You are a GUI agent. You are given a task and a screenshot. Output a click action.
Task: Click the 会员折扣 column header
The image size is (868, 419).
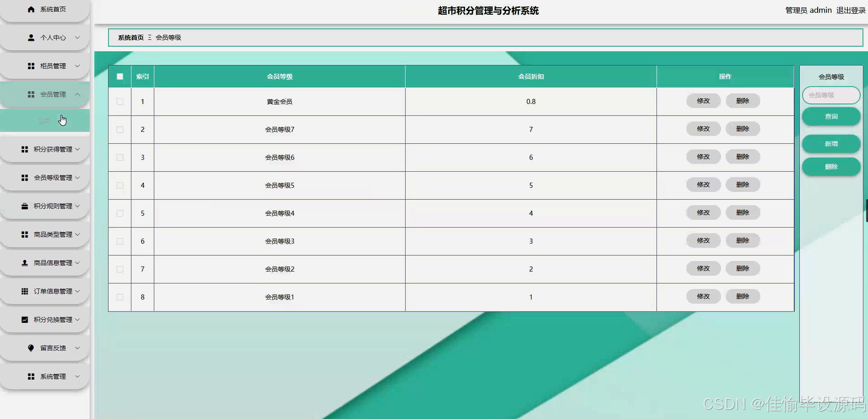(531, 76)
